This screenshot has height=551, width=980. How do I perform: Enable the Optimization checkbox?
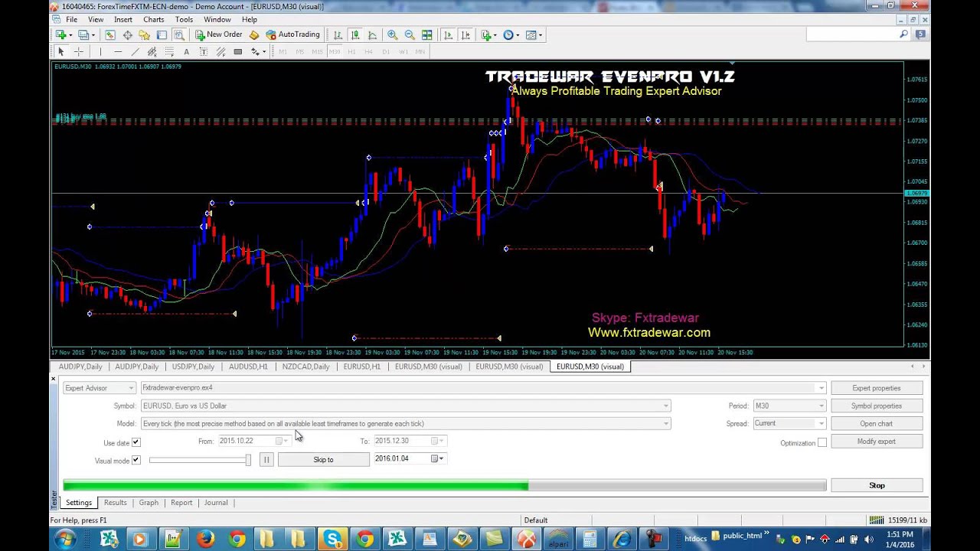click(x=822, y=442)
